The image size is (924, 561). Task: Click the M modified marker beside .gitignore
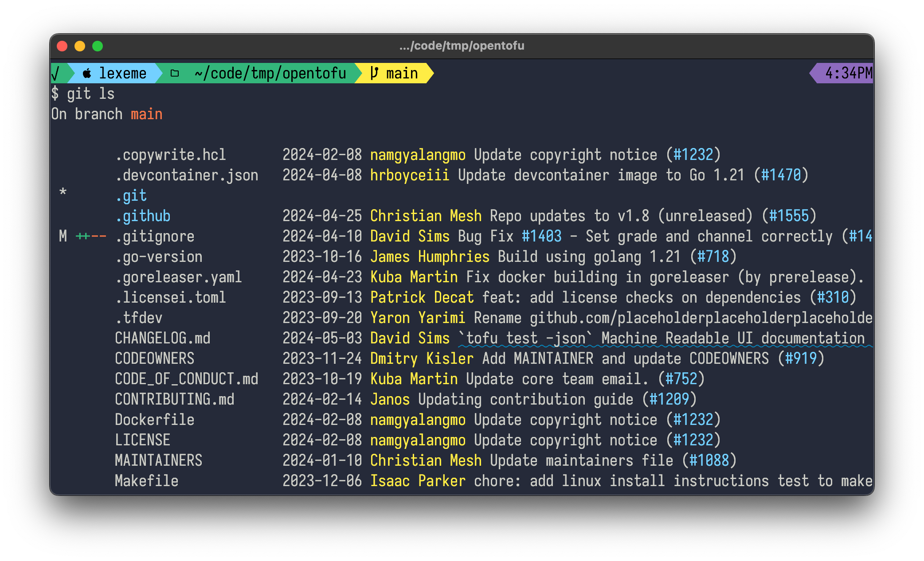pos(63,236)
